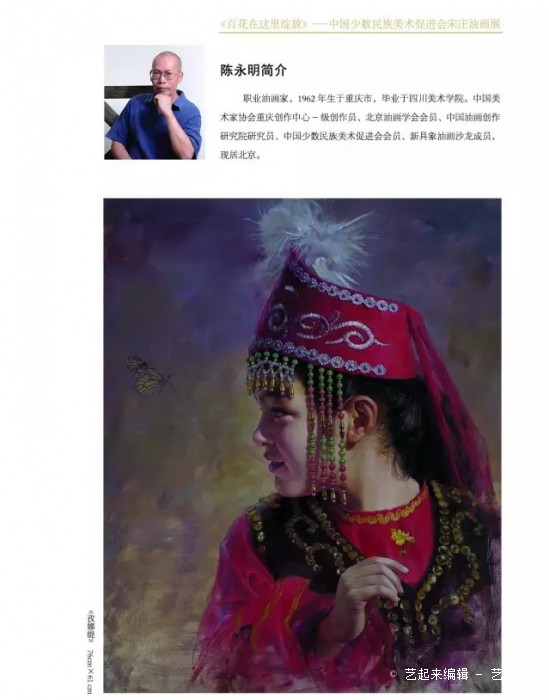
Task: Click the beaded fringe on the forehead
Action: (x=271, y=374)
